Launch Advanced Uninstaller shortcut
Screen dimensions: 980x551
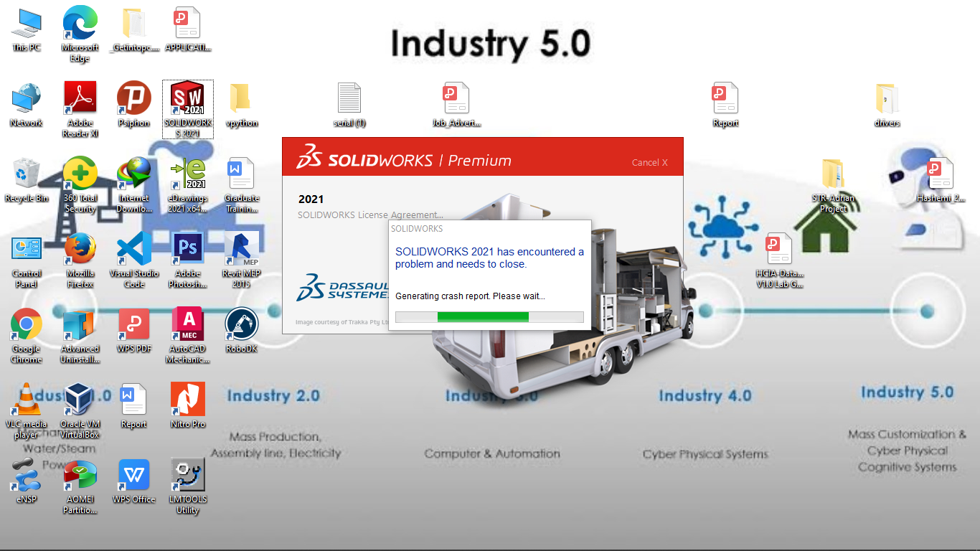(x=80, y=335)
